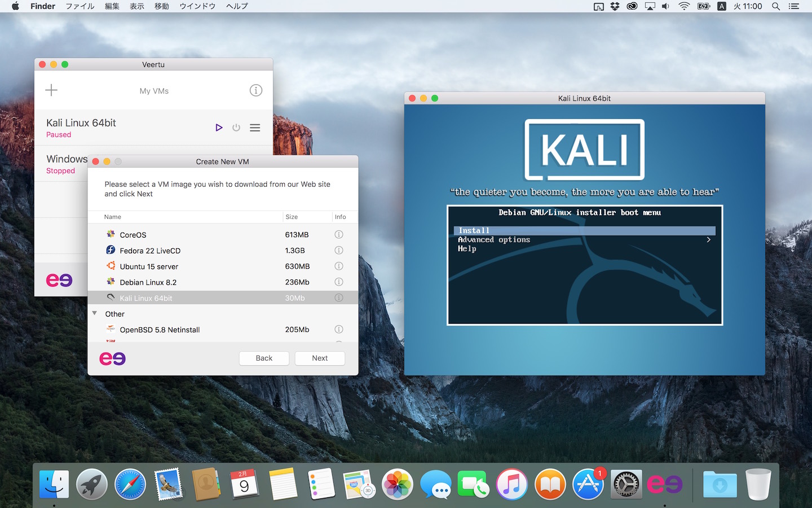Image resolution: width=812 pixels, height=508 pixels.
Task: Open Photos from the Dock
Action: click(398, 484)
